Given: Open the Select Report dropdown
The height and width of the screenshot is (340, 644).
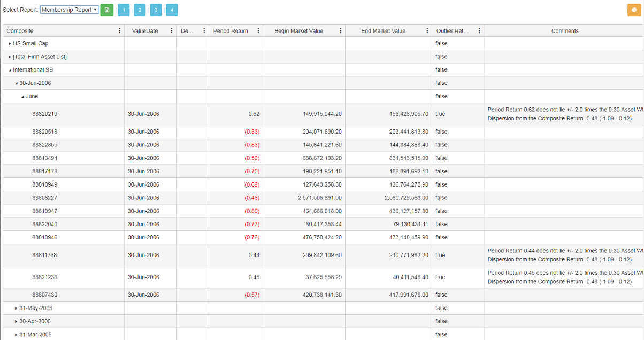Looking at the screenshot, I should coord(70,10).
